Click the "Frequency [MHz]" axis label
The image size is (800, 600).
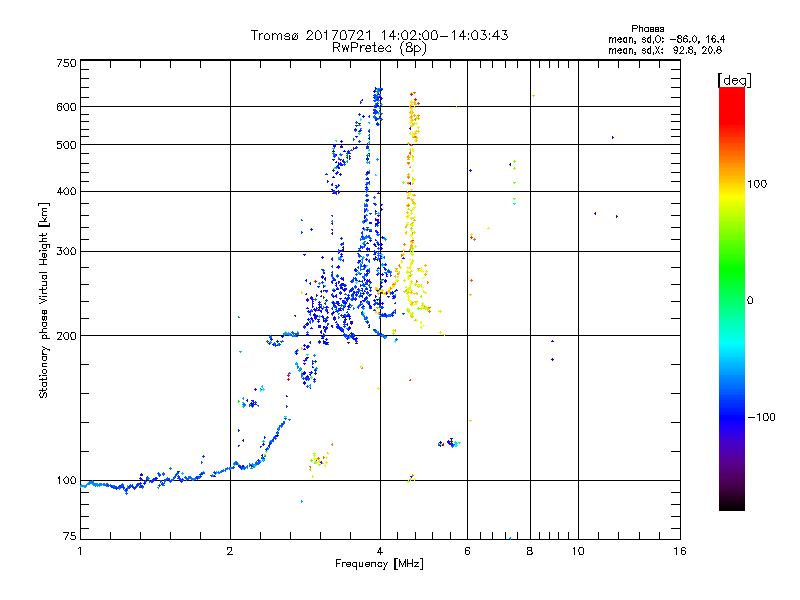pos(379,564)
